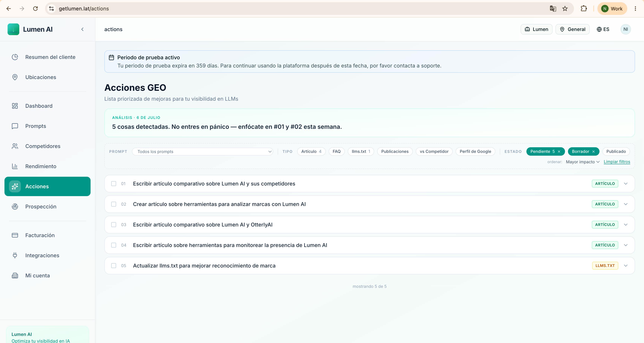Viewport: 644px width, 343px height.
Task: Remove the Pendiente filter with its X
Action: tap(559, 152)
